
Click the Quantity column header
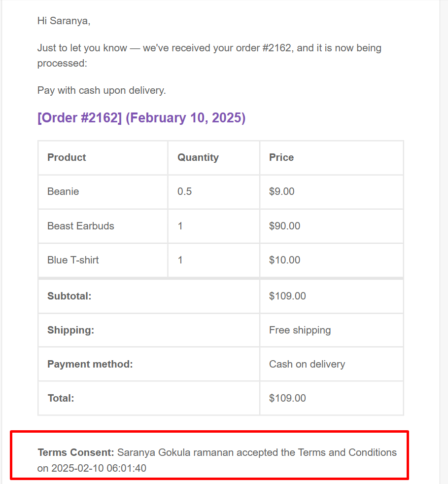198,157
